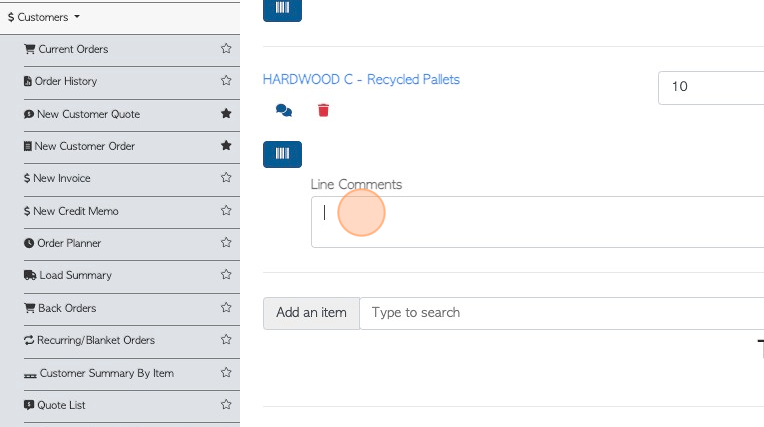764x427 pixels.
Task: Click the barcode button above Line Comments
Action: pos(283,154)
